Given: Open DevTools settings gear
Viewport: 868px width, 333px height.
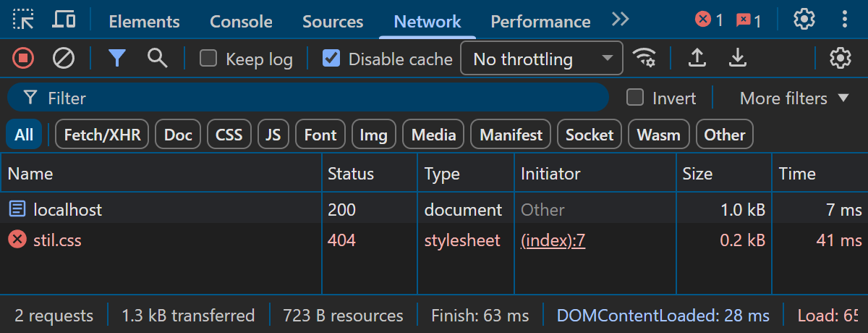Looking at the screenshot, I should click(804, 20).
